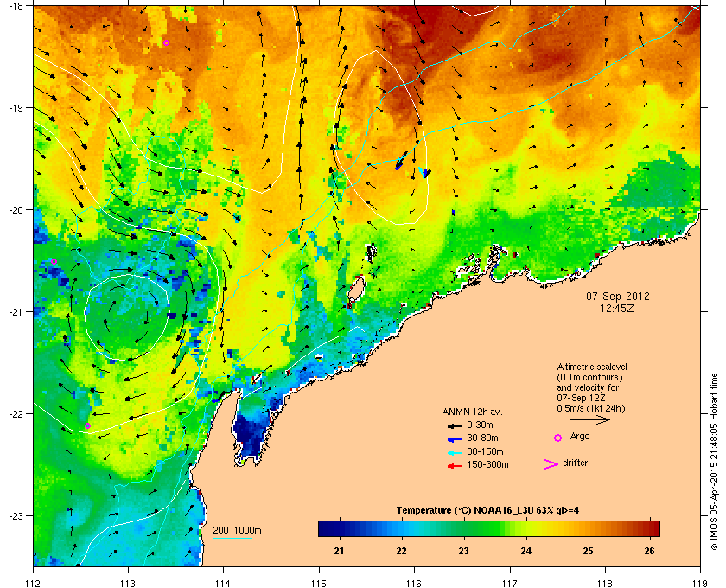The image size is (726, 588).
Task: Click the 'drifter' legend label
Action: tap(576, 463)
